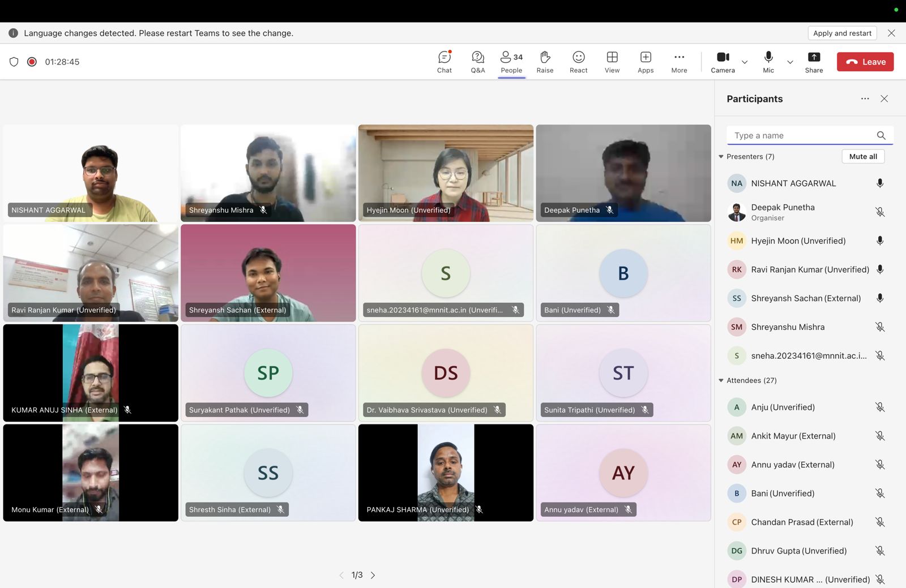Raise your hand in the meeting
The width and height of the screenshot is (906, 588).
(x=545, y=62)
